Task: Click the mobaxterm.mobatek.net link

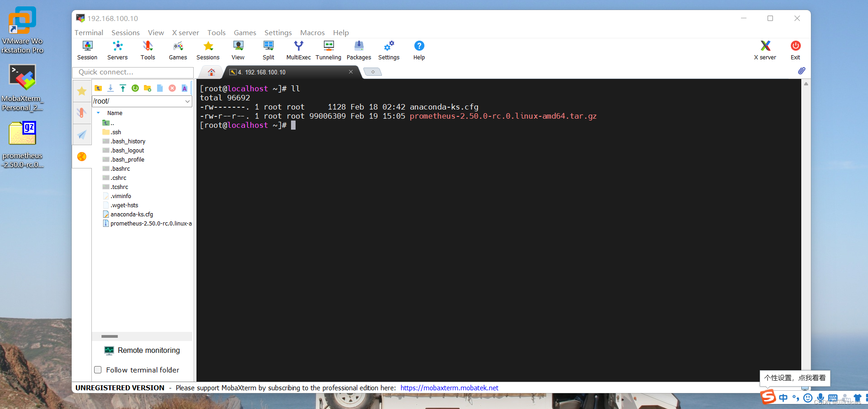Action: [x=449, y=388]
